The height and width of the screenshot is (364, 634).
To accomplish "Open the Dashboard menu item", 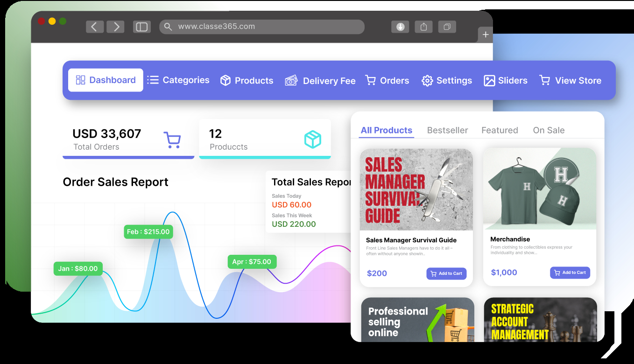I will click(106, 80).
